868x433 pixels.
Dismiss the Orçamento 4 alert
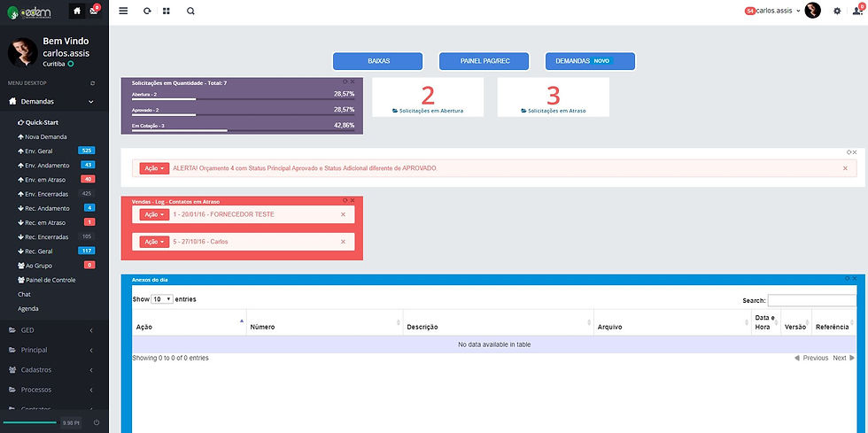pos(845,168)
